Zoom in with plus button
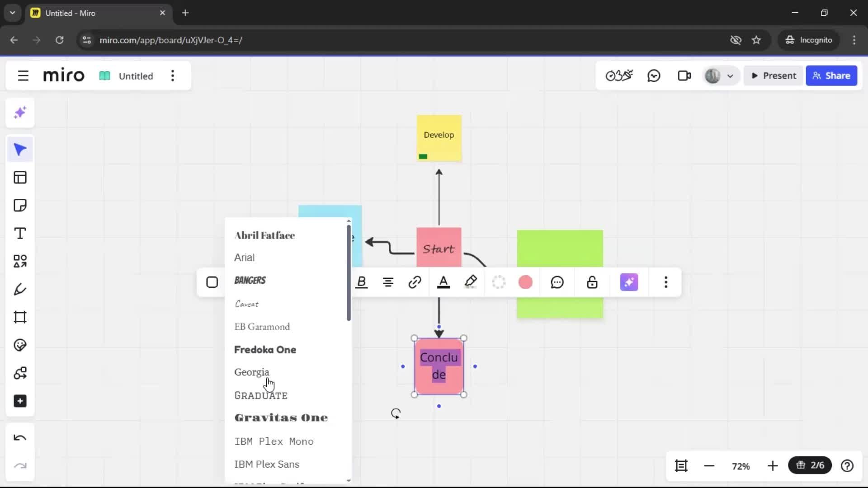Image resolution: width=868 pixels, height=488 pixels. tap(773, 466)
